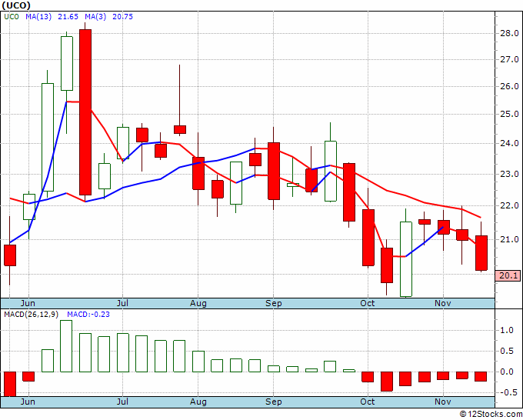Open the 12Stocks.com copyright link
523x420 pixels.
tap(491, 415)
